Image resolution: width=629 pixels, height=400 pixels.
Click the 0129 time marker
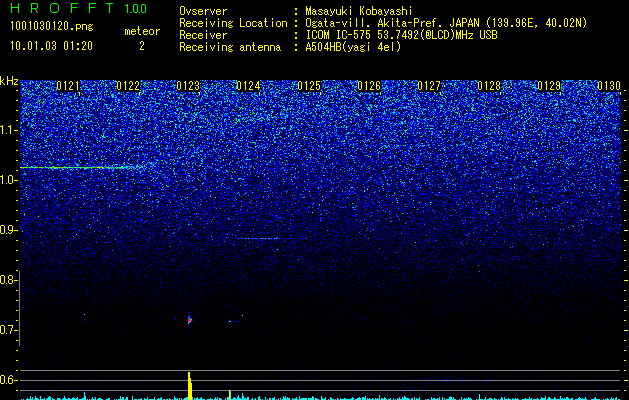pos(549,86)
